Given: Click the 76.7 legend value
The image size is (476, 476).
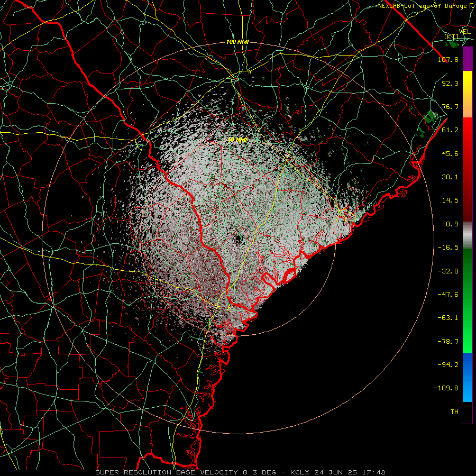Looking at the screenshot, I should click(x=450, y=106).
